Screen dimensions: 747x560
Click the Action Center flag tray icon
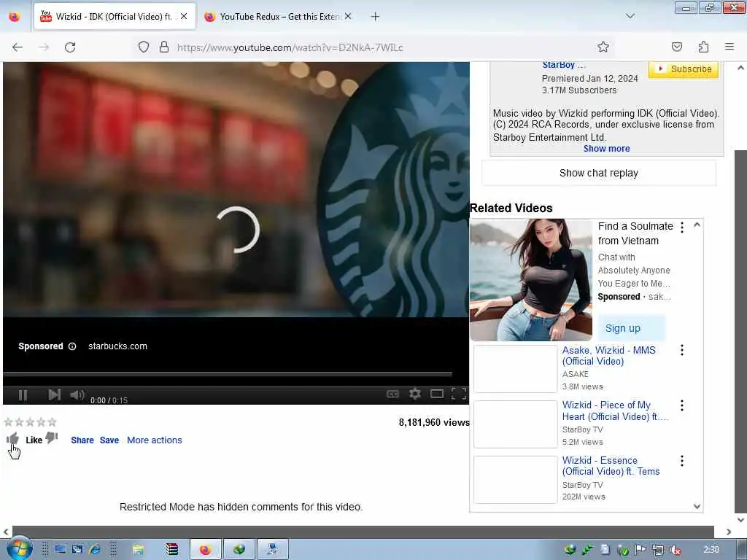click(640, 550)
